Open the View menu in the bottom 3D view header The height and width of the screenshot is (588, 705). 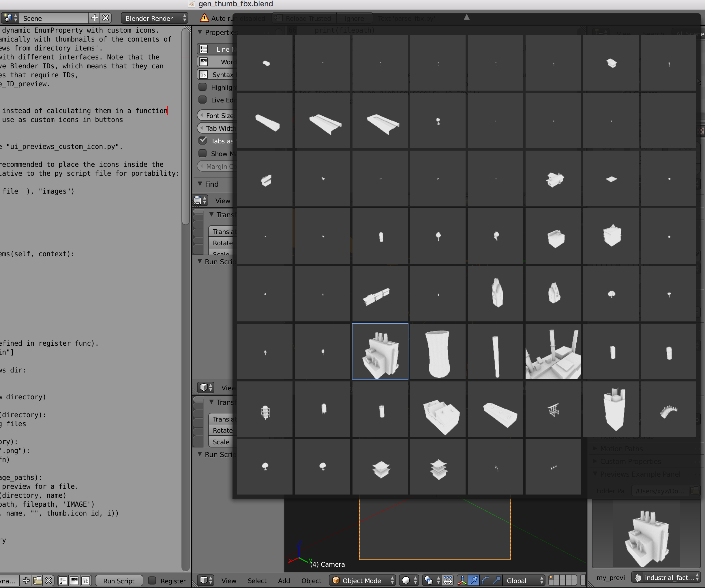pyautogui.click(x=229, y=580)
